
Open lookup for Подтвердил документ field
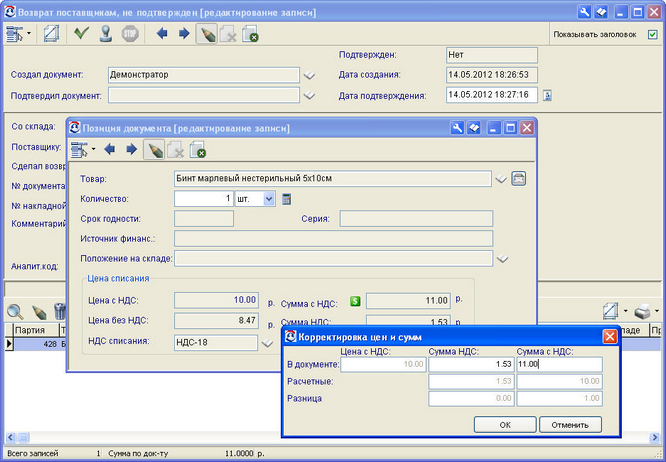309,96
